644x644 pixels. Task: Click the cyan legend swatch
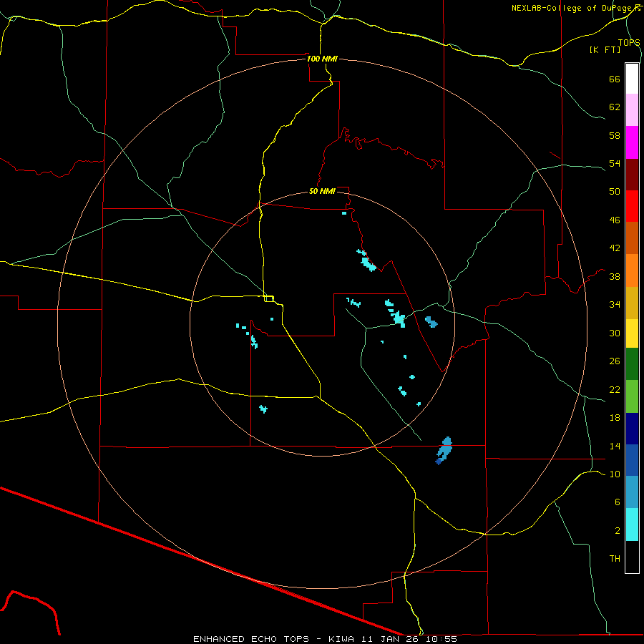click(632, 525)
